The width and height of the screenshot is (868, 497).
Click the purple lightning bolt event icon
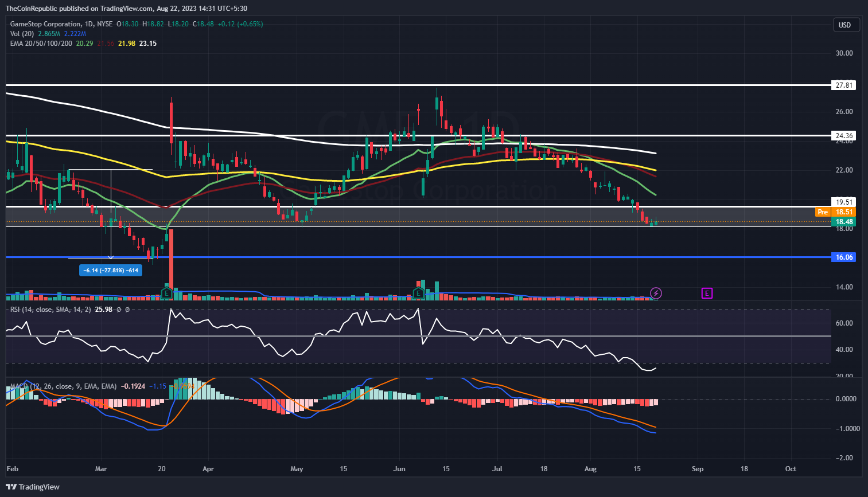(x=656, y=293)
